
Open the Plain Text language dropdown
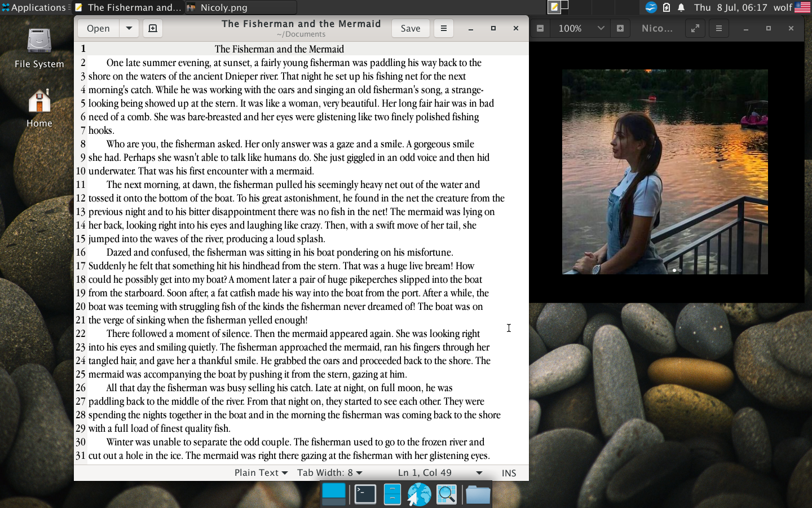261,473
